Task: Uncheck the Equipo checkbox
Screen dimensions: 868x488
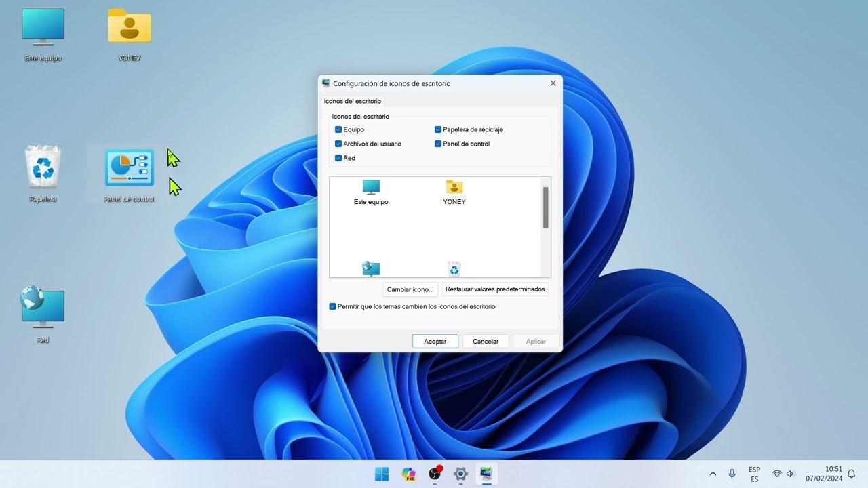Action: coord(338,129)
